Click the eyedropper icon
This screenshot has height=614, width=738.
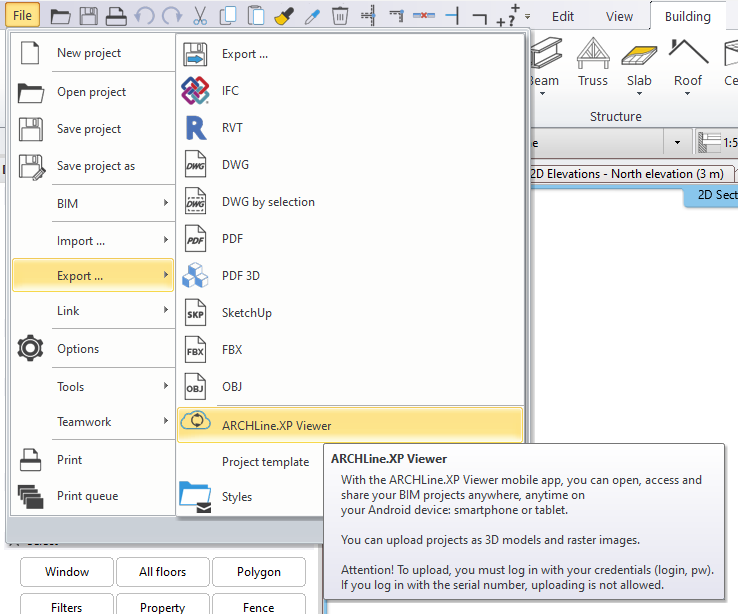312,16
